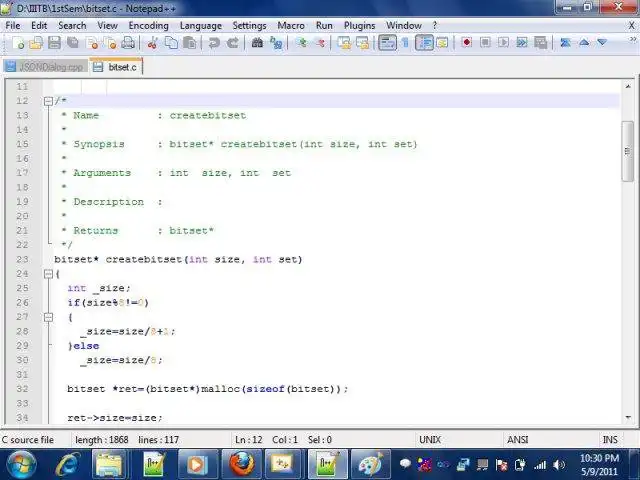The height and width of the screenshot is (480, 640).
Task: Click the Print toolbar icon
Action: tap(128, 42)
